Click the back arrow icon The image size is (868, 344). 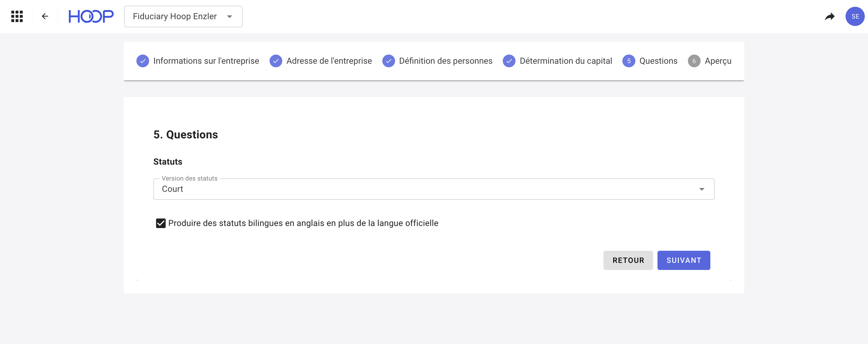(x=45, y=16)
